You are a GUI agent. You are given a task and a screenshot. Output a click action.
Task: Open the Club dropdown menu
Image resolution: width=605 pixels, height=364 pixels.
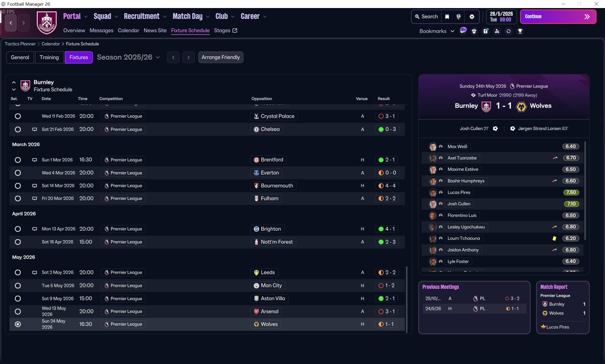click(225, 16)
